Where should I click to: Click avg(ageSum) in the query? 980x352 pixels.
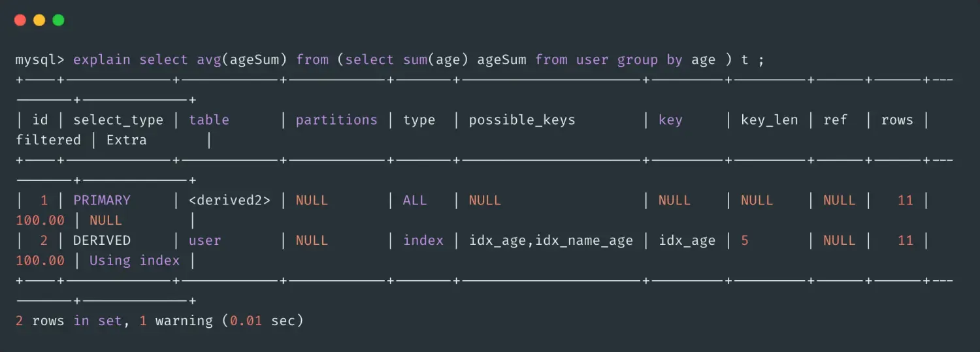click(x=242, y=60)
